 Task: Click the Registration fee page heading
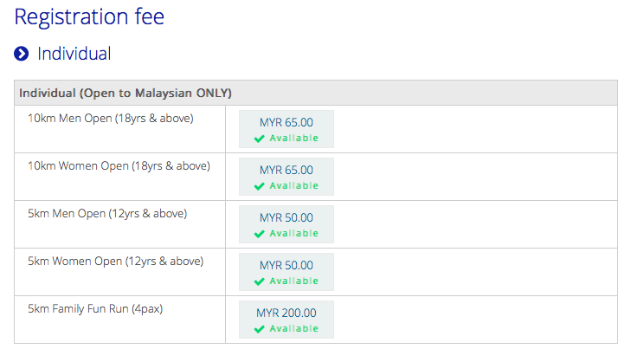[89, 16]
